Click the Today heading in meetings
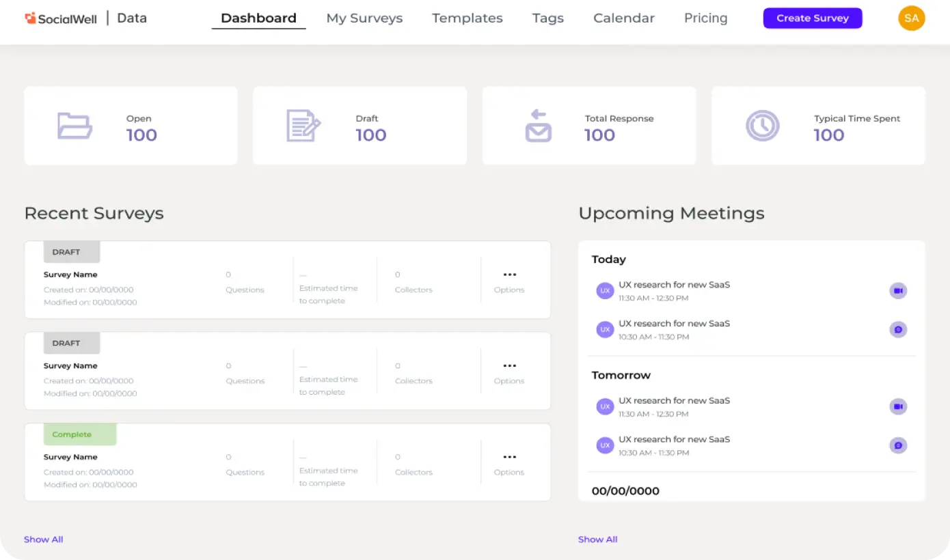 click(609, 260)
